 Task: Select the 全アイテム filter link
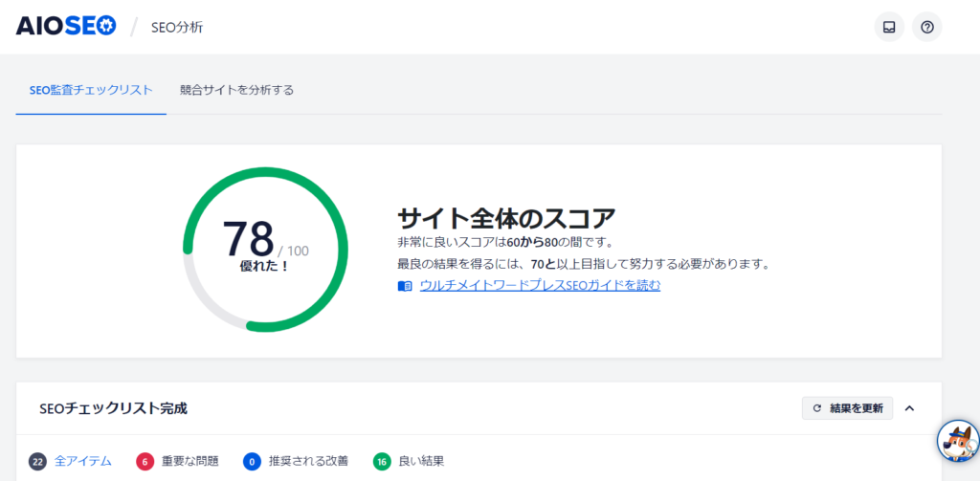[x=82, y=461]
